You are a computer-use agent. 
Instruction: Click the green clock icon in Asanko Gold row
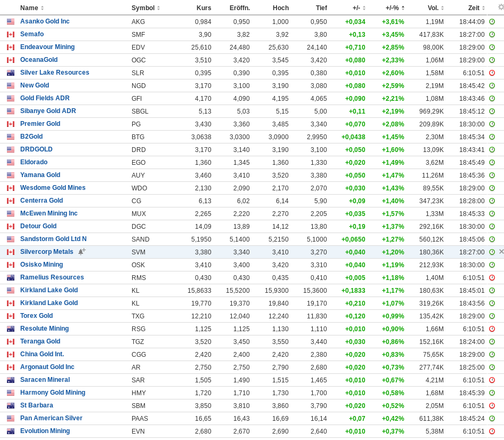[x=492, y=22]
